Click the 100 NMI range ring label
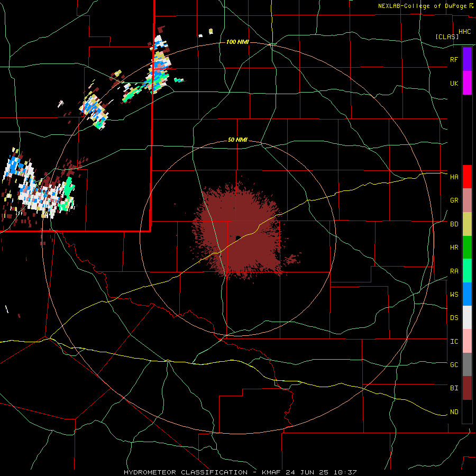This screenshot has height=476, width=476. (x=237, y=42)
